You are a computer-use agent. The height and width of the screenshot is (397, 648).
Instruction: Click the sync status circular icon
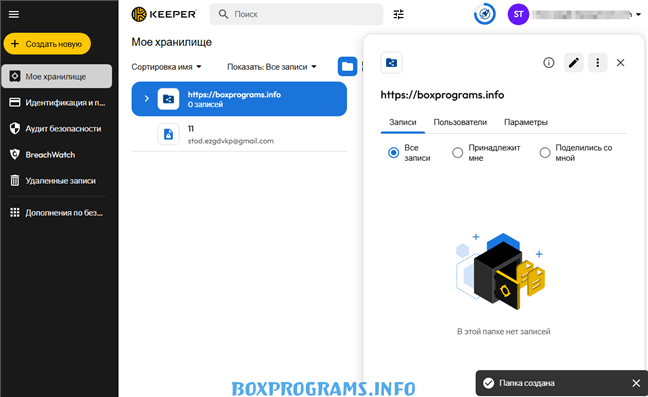[484, 14]
